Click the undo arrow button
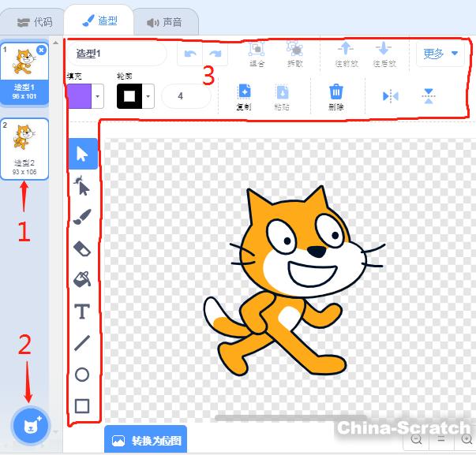Viewport: 476px width, 455px height. [190, 54]
